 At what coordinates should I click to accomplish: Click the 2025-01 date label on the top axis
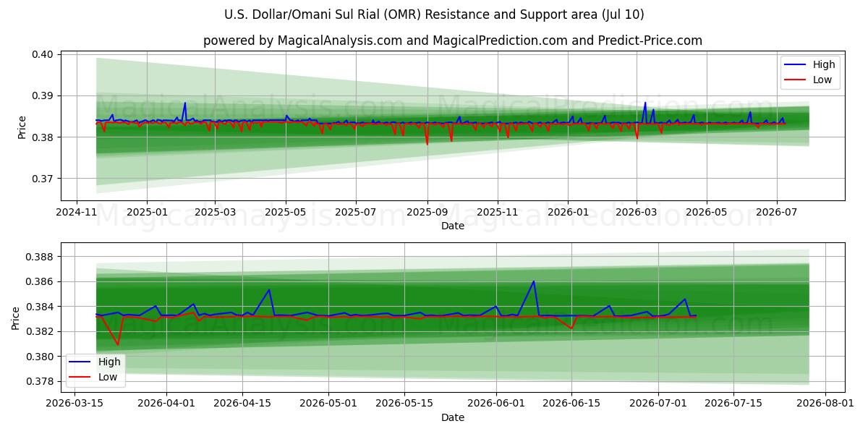[147, 213]
